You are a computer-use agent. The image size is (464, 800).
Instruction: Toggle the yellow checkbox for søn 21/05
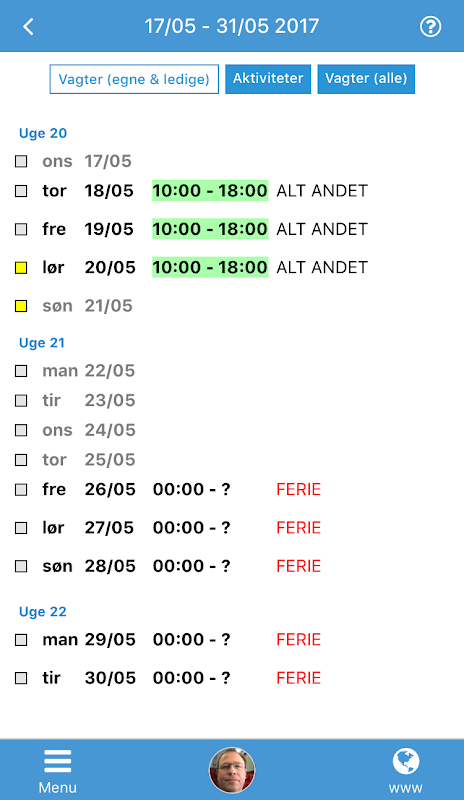tap(21, 306)
